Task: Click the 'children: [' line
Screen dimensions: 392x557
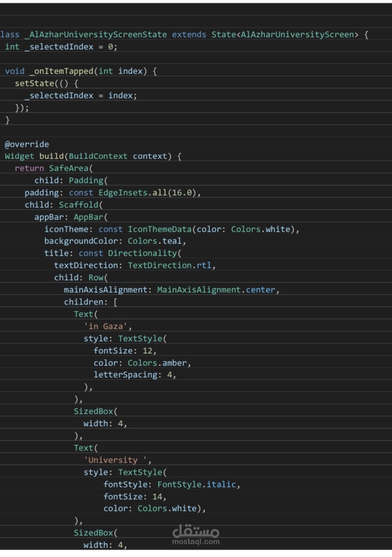Action: (x=91, y=302)
